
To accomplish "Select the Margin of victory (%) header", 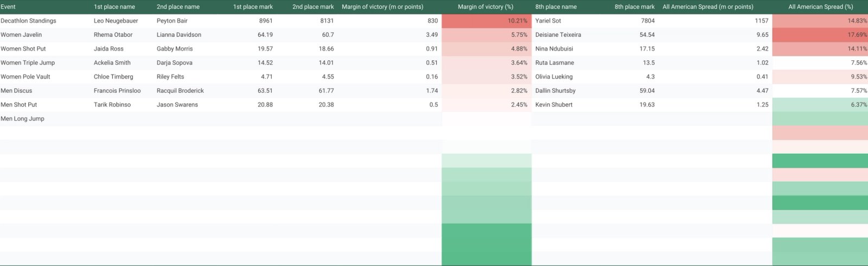I will point(486,7).
